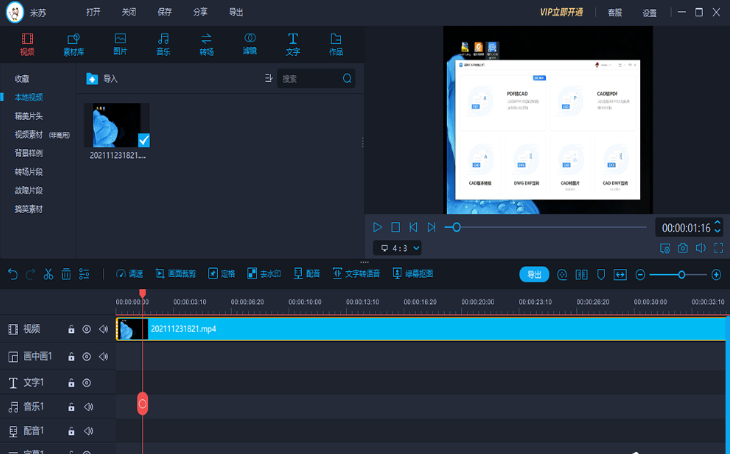The height and width of the screenshot is (454, 730).
Task: Click 定格 freeze frame tool
Action: 222,274
